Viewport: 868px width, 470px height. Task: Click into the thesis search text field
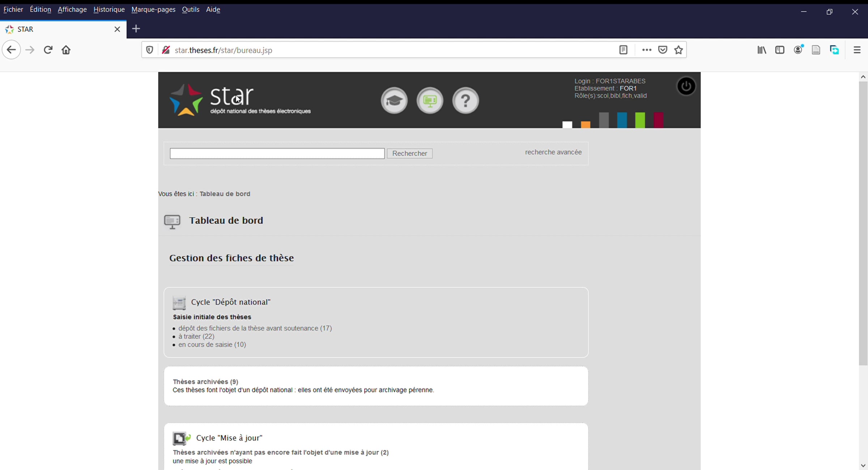[277, 153]
